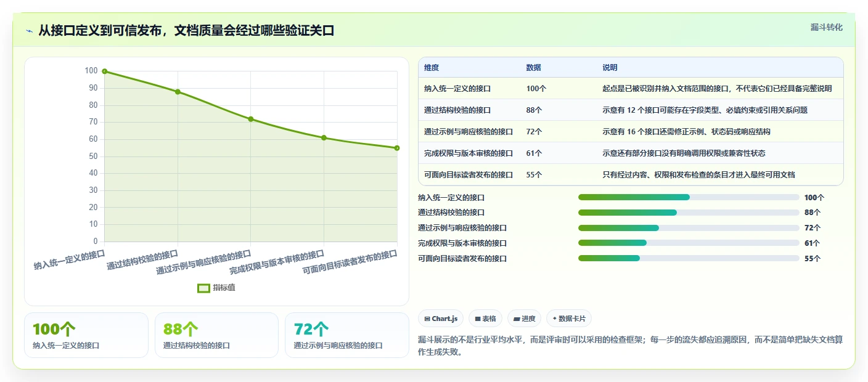The height and width of the screenshot is (382, 868).
Task: Click the footnote starting with 漏斗展示的不是
Action: 630,346
